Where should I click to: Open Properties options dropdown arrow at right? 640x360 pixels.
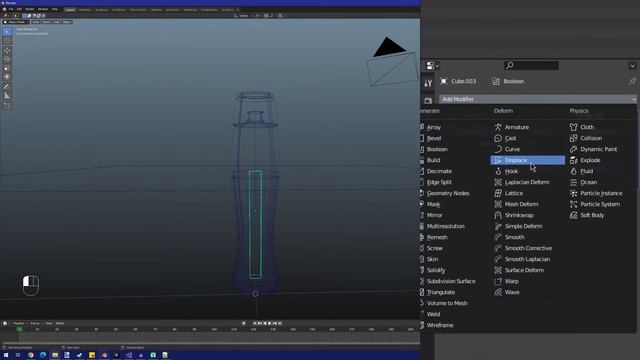(x=632, y=66)
